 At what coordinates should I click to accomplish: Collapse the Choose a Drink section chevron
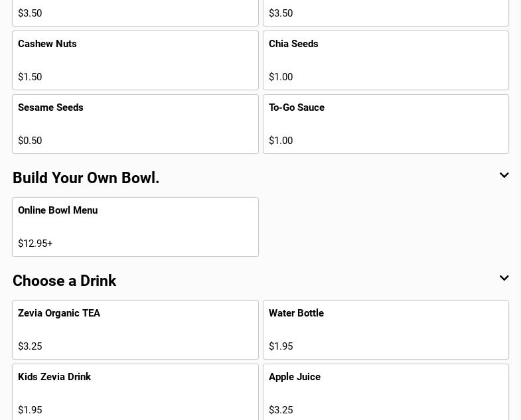pyautogui.click(x=504, y=279)
